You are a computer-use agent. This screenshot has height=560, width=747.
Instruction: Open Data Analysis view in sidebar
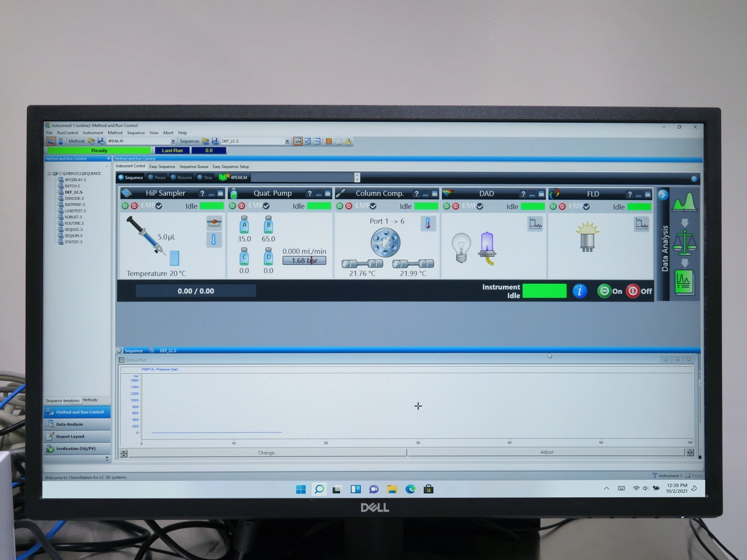click(70, 425)
